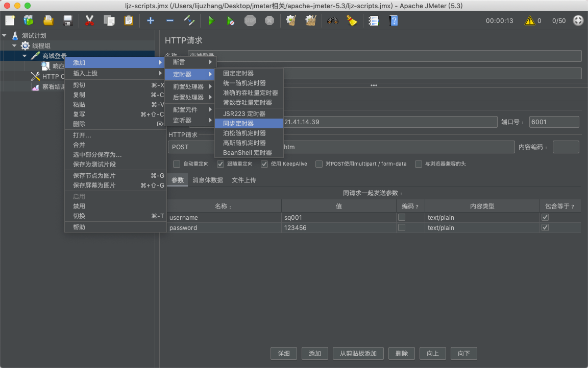The height and width of the screenshot is (368, 588).
Task: Toggle 自动重定向 checkbox
Action: (x=176, y=164)
